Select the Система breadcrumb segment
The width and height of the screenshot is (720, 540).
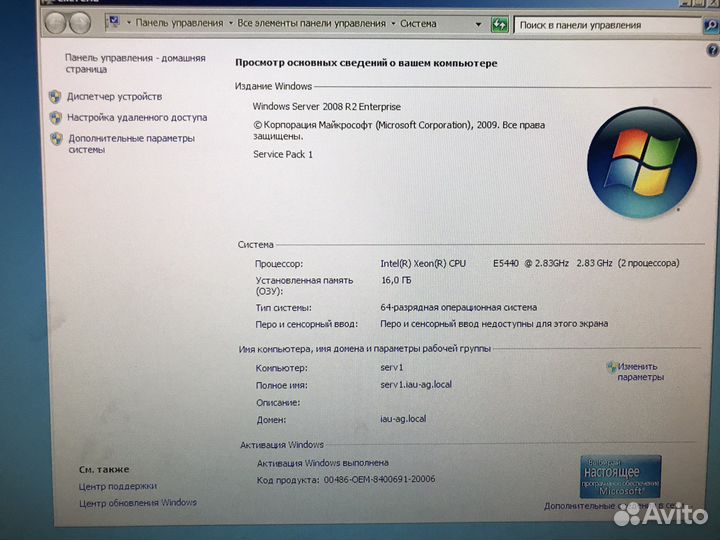[418, 23]
